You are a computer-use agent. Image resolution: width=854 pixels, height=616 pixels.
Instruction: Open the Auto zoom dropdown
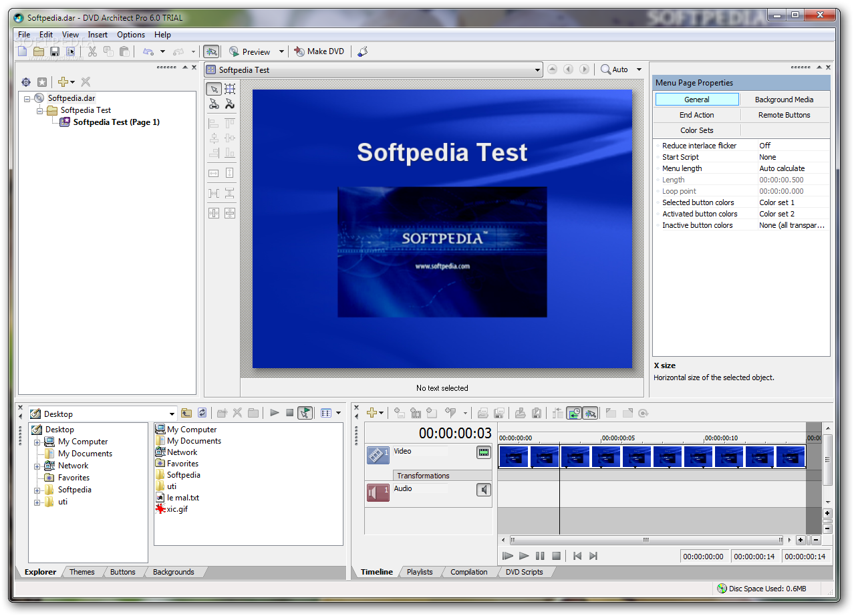point(639,69)
